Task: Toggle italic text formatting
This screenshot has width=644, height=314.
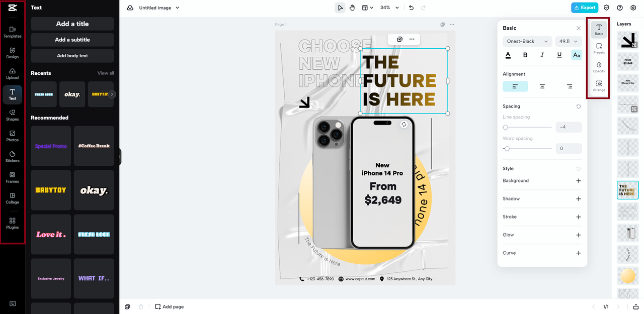Action: coord(542,55)
